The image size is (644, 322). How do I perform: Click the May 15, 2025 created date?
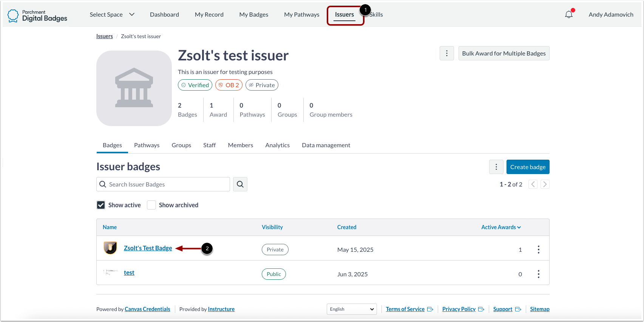[x=355, y=250]
